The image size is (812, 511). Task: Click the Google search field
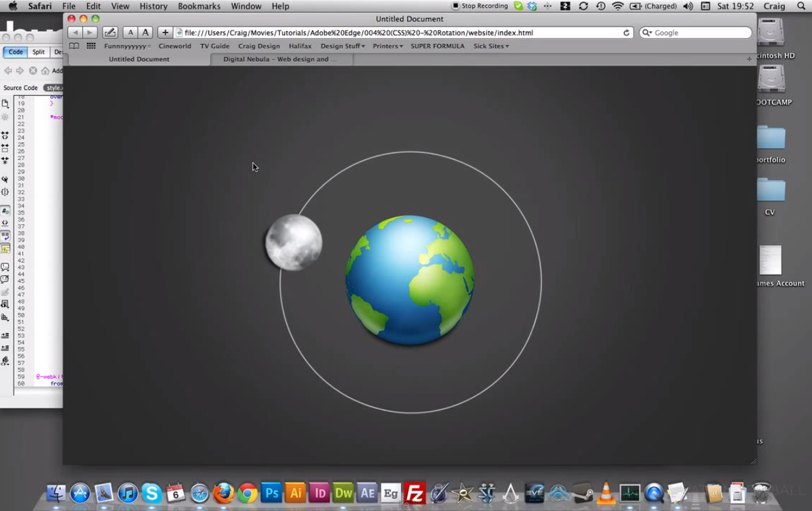[698, 33]
